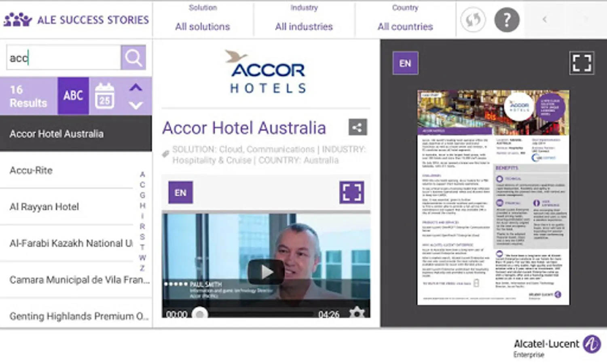Click the Accor Hotels logo image
607x364 pixels.
tap(266, 72)
